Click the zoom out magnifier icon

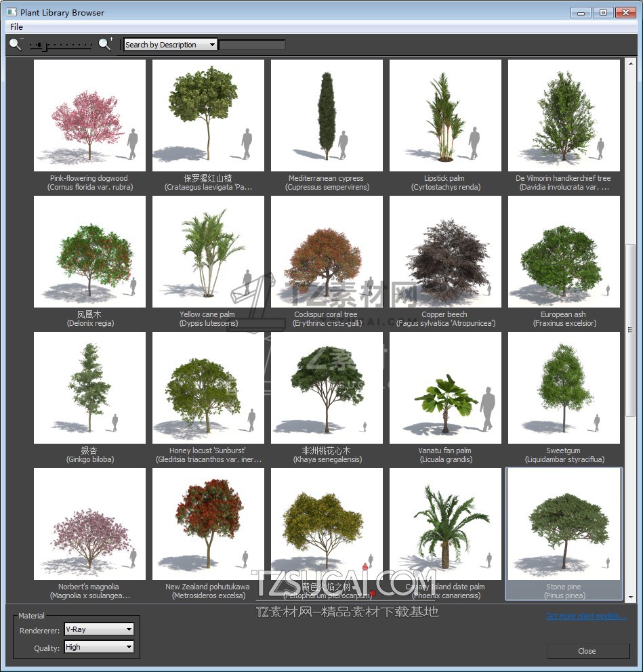point(16,44)
